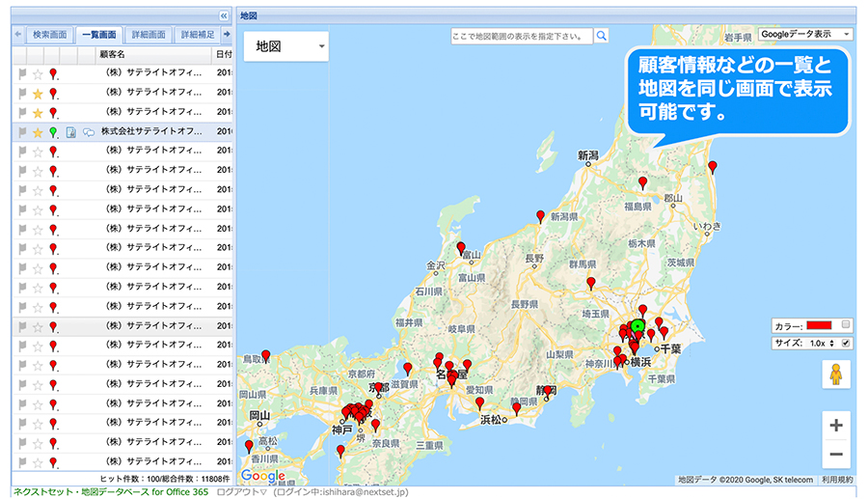Click the red pin above 浜松
868x499 pixels.
click(480, 403)
